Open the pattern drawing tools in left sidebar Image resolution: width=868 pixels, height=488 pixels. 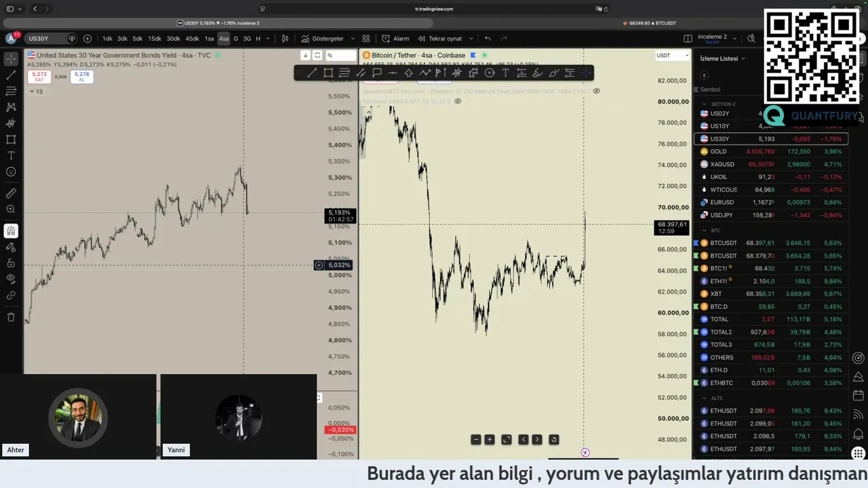11,107
